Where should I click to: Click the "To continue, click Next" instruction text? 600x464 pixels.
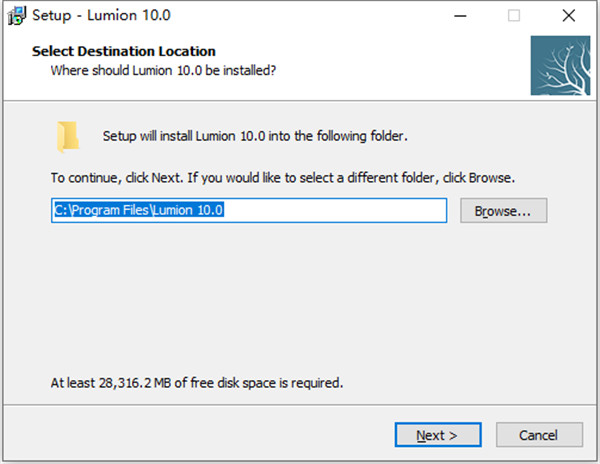point(283,178)
